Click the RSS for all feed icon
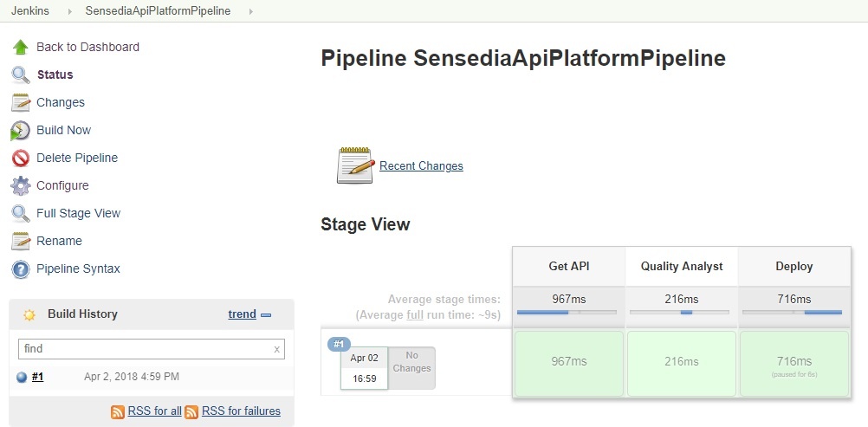The height and width of the screenshot is (427, 868). (x=118, y=411)
